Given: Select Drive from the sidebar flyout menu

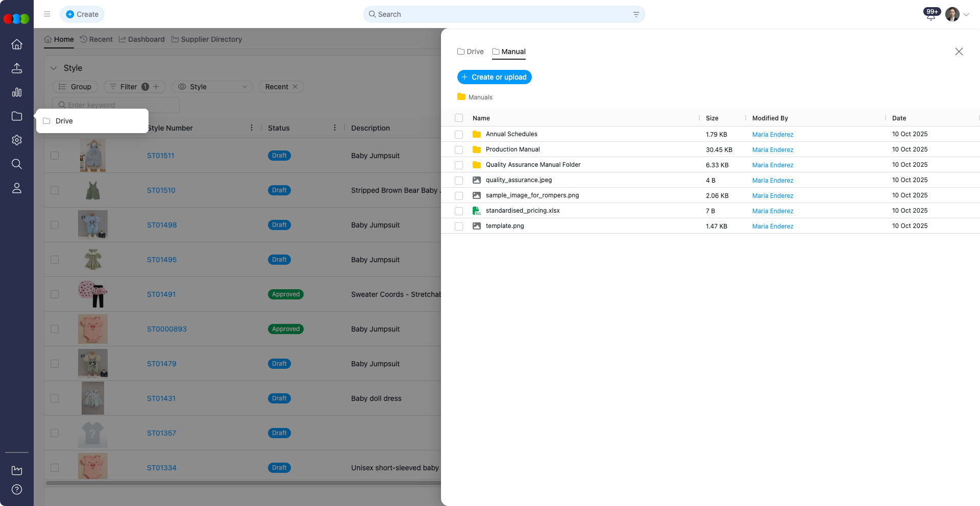Looking at the screenshot, I should click(x=64, y=121).
